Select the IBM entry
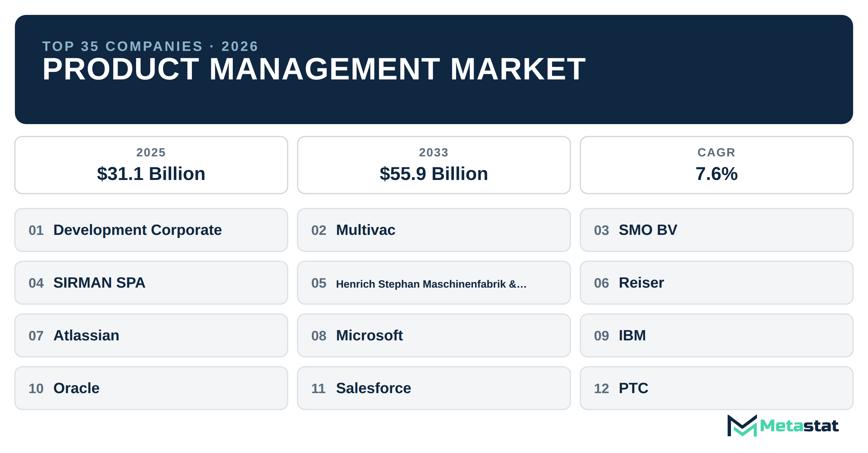The width and height of the screenshot is (868, 453). coord(716,335)
